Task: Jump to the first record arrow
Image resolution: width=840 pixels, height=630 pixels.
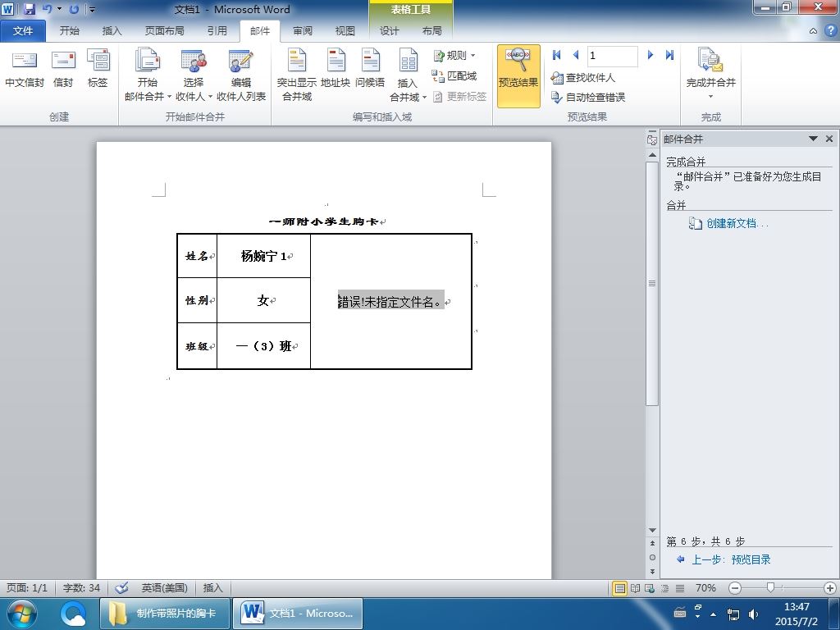Action: [557, 55]
